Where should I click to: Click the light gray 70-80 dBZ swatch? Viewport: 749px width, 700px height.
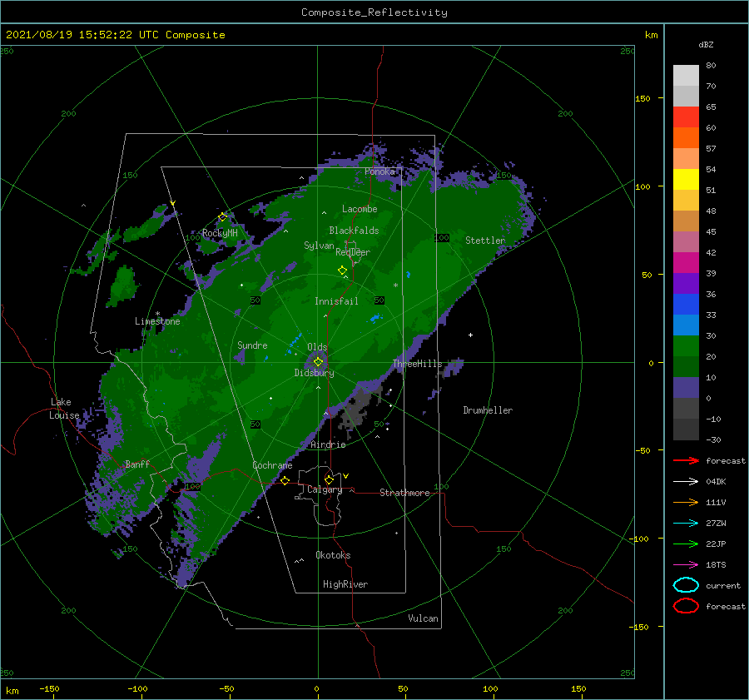pos(686,76)
